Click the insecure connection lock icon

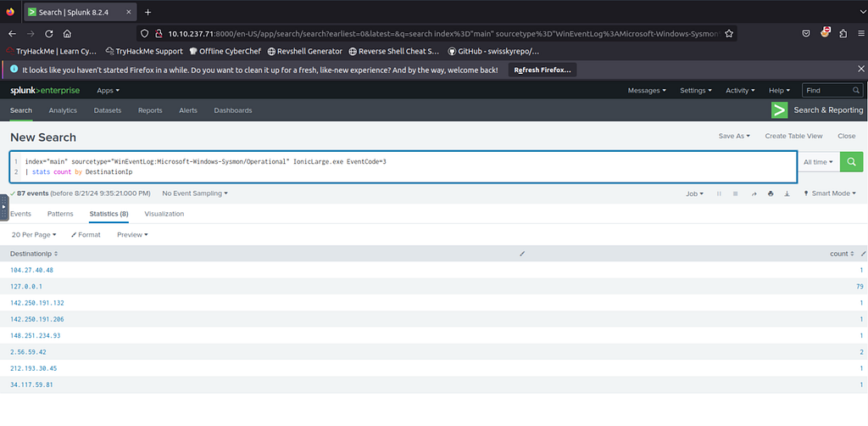coord(158,34)
